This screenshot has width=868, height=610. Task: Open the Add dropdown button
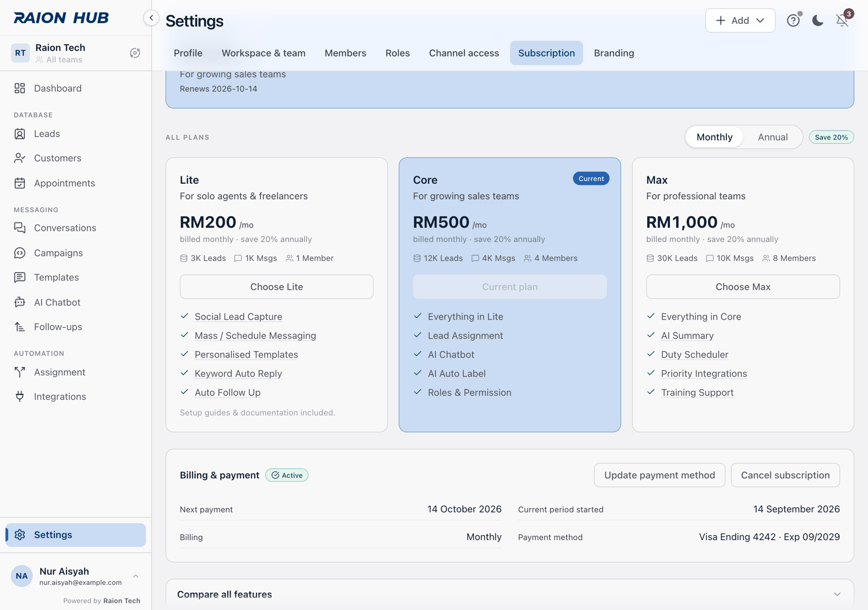740,21
